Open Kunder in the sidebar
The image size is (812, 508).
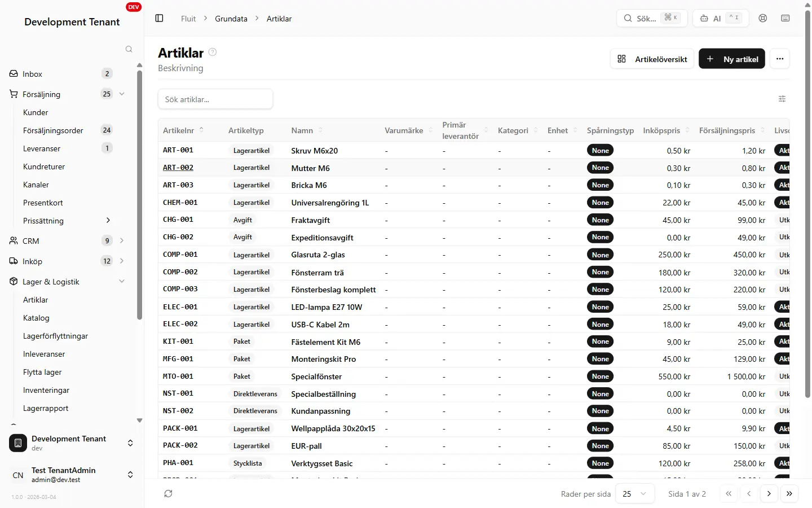pos(36,112)
